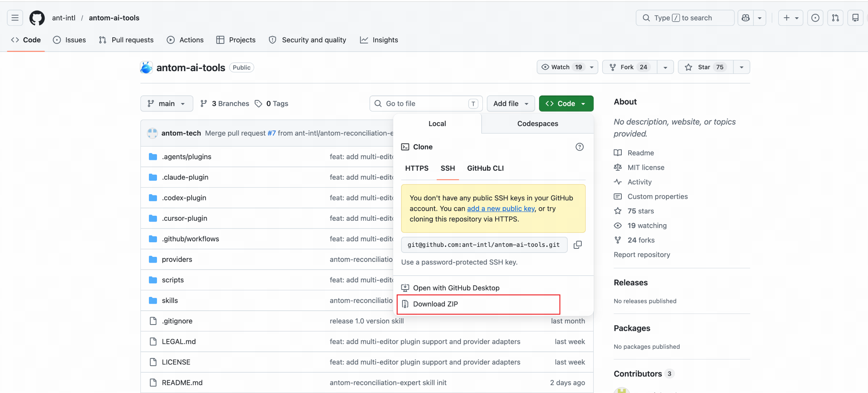The image size is (868, 393).
Task: Select the GitHub CLI clone option
Action: point(485,168)
